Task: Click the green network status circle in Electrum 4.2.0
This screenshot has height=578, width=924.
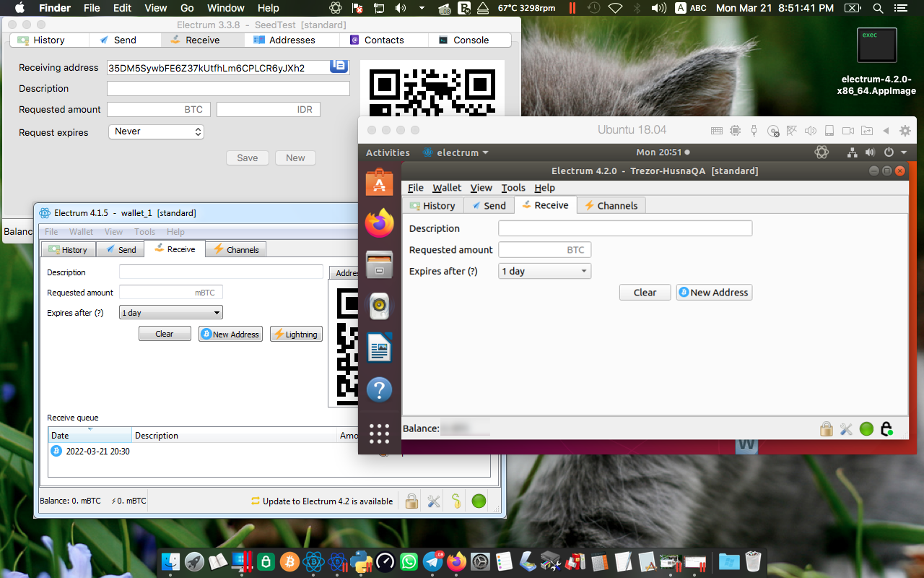Action: 867,429
